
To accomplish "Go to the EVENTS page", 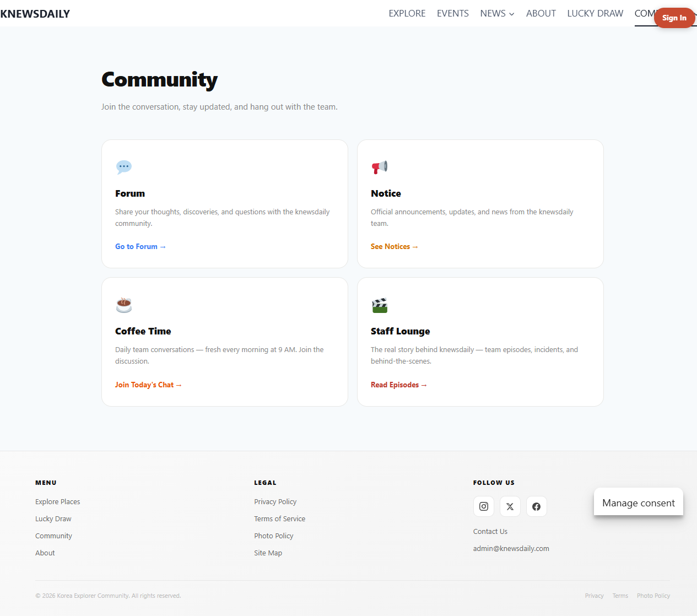I will point(452,13).
